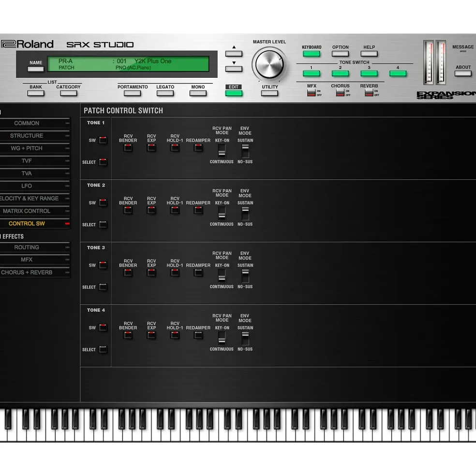
Task: Toggle Tone 4 SELECT switch
Action: tap(103, 349)
